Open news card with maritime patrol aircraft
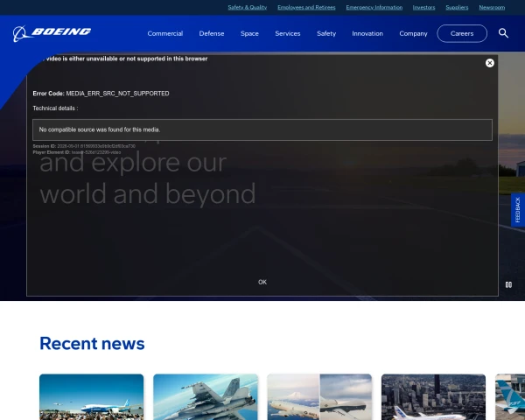The height and width of the screenshot is (420, 525). 319,397
